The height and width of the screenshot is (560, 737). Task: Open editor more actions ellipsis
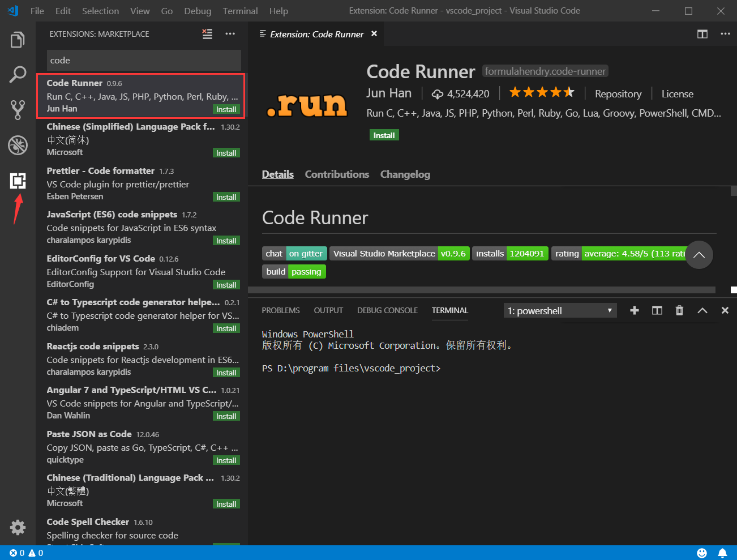pos(725,34)
